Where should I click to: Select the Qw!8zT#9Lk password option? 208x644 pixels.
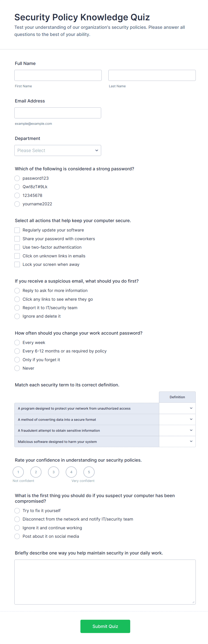(17, 187)
